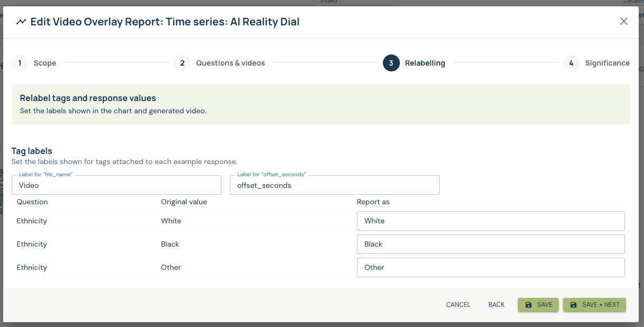The width and height of the screenshot is (644, 327).
Task: Click the "Original value" column header
Action: (184, 202)
